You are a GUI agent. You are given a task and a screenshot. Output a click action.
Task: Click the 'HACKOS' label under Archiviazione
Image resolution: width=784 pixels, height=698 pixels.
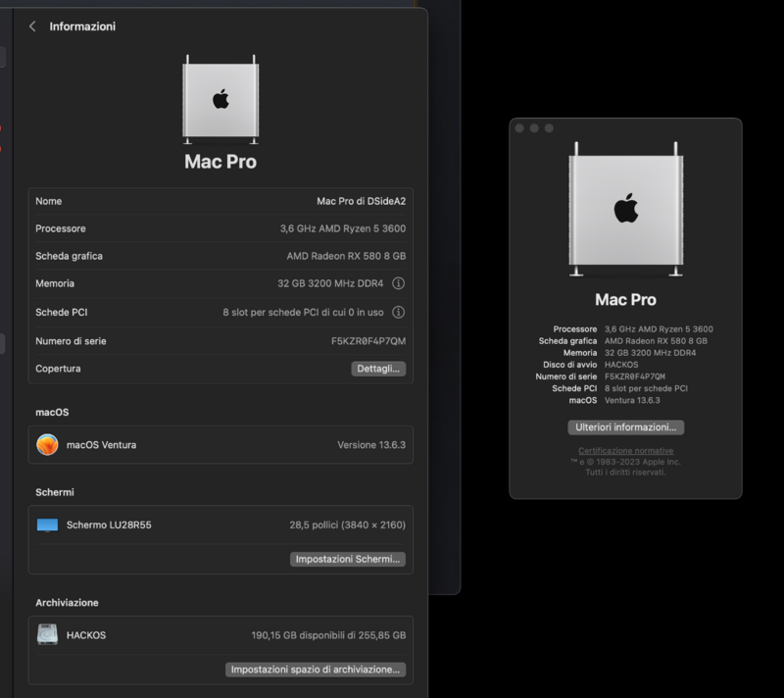(86, 635)
